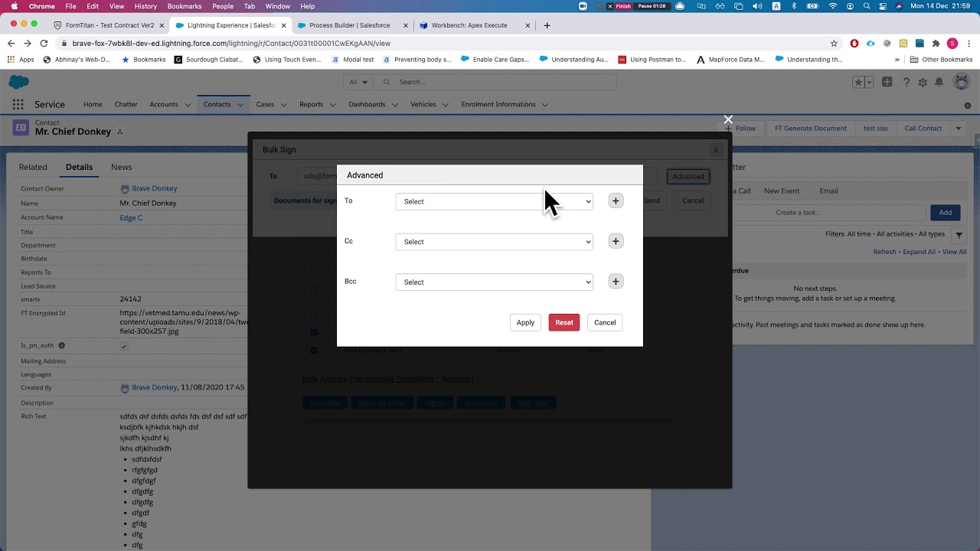Expand the Contacts tab chevron
This screenshot has width=980, height=551.
[x=240, y=105]
